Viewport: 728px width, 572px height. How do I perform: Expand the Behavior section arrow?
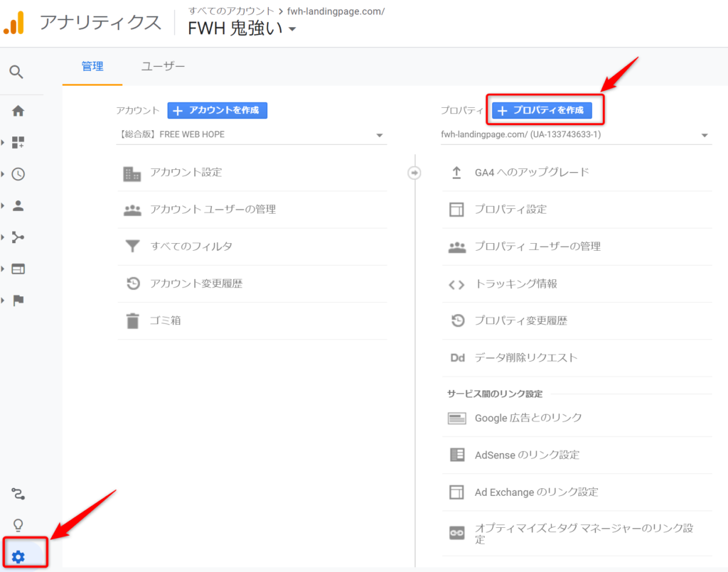tap(3, 269)
